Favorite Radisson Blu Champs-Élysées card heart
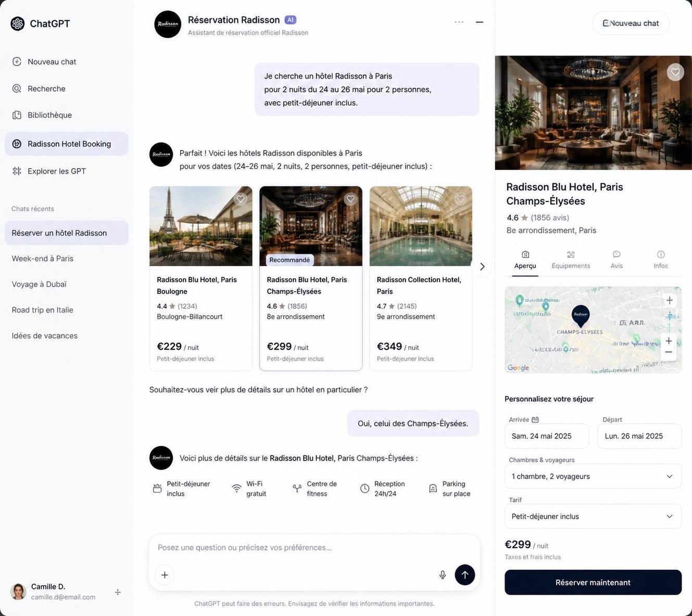This screenshot has height=616, width=692. [x=350, y=198]
